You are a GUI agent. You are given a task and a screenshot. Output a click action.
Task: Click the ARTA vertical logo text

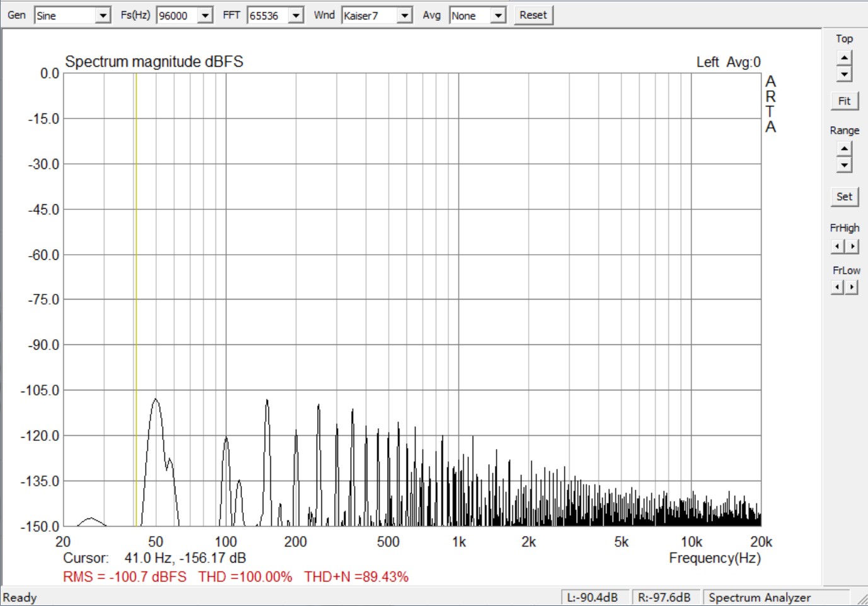770,104
